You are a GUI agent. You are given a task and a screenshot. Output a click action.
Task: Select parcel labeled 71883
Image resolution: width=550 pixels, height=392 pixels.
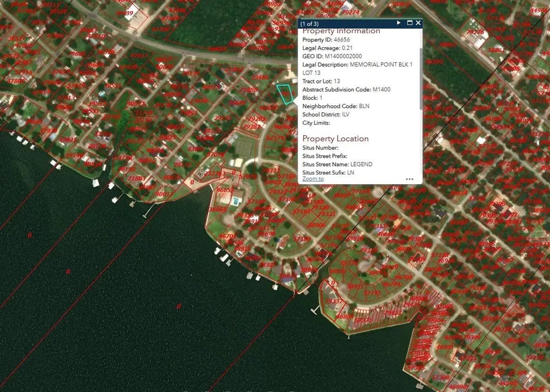[x=136, y=178]
